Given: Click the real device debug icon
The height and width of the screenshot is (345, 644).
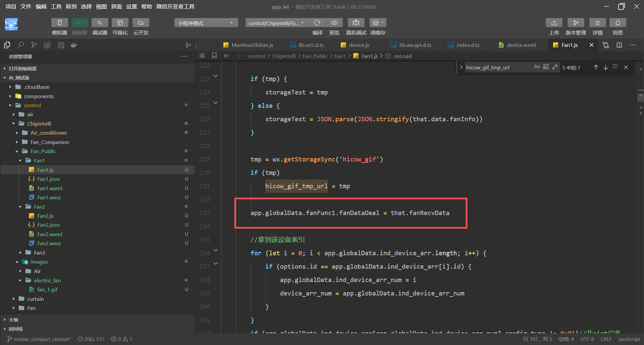Looking at the screenshot, I should (x=356, y=23).
